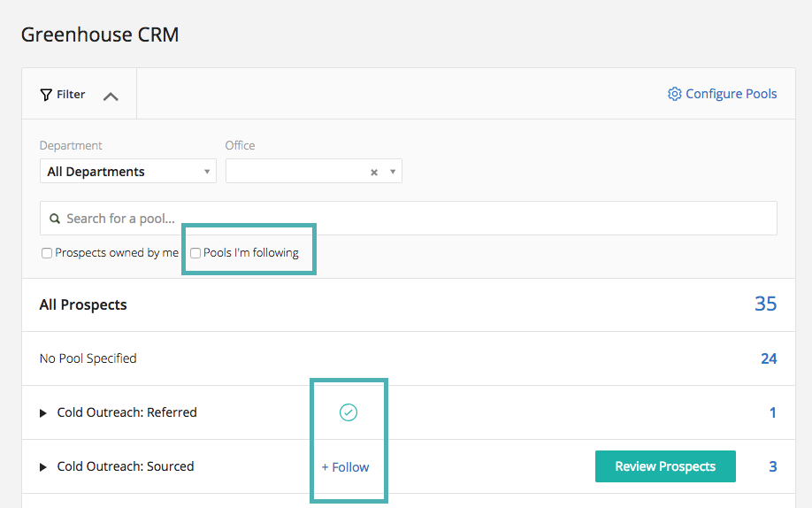Click the Filter funnel icon
The image size is (812, 508).
point(46,95)
